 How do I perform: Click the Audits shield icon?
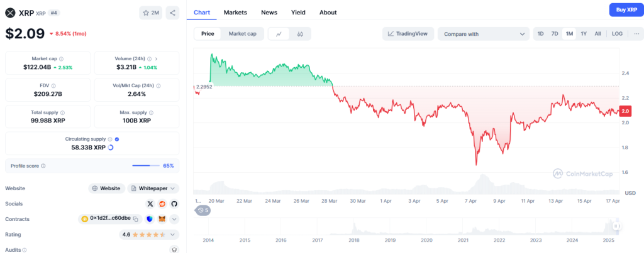click(x=174, y=249)
